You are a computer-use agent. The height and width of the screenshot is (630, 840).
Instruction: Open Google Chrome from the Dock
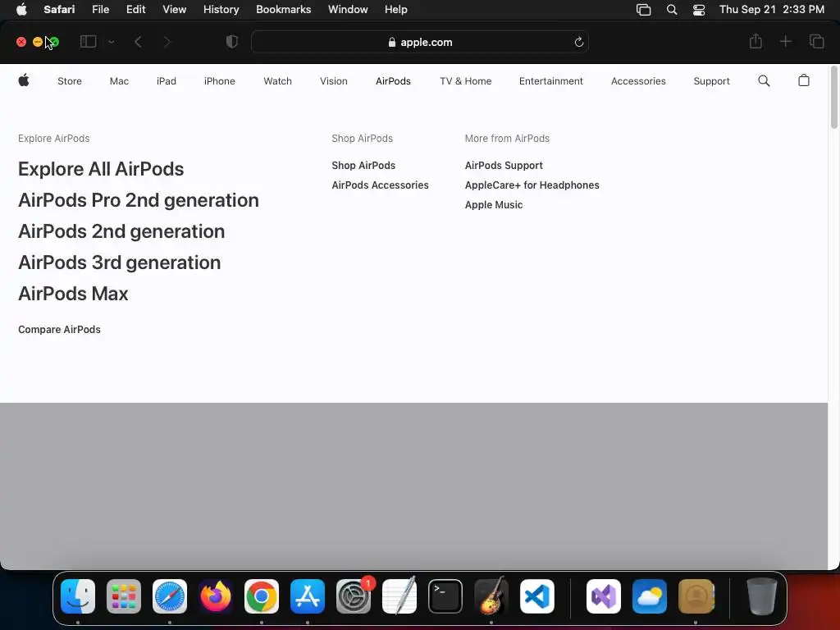262,596
